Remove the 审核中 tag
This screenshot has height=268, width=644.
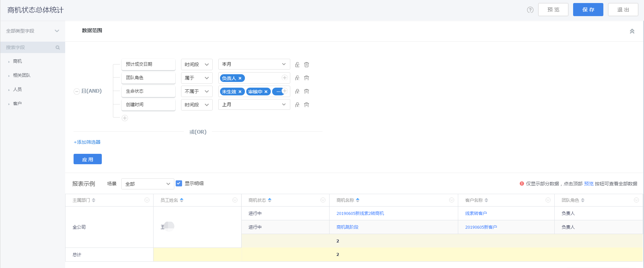[266, 92]
